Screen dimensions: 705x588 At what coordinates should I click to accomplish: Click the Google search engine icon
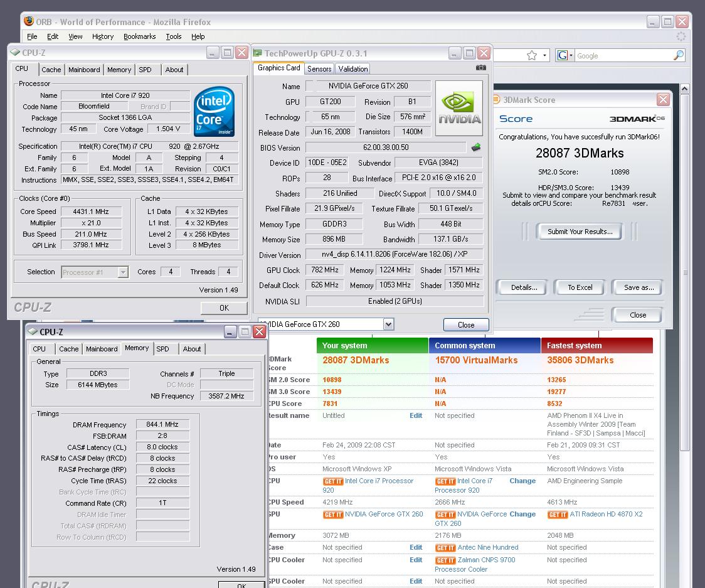(563, 55)
